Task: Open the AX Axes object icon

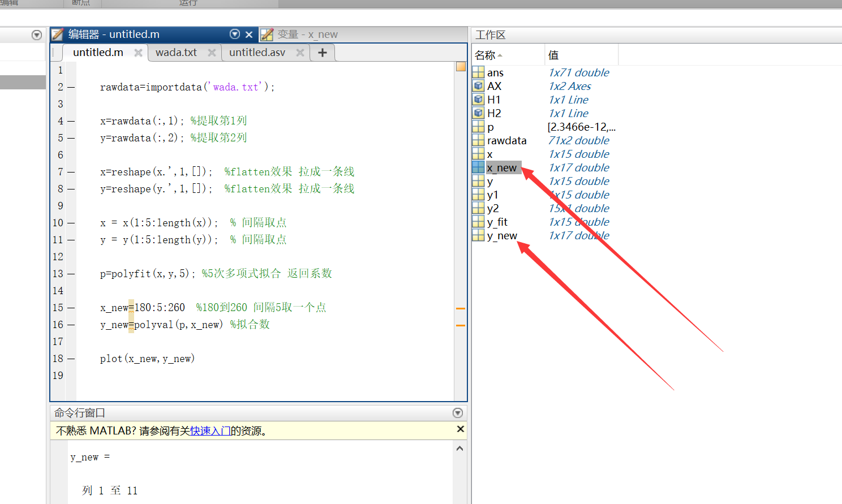Action: (x=478, y=85)
